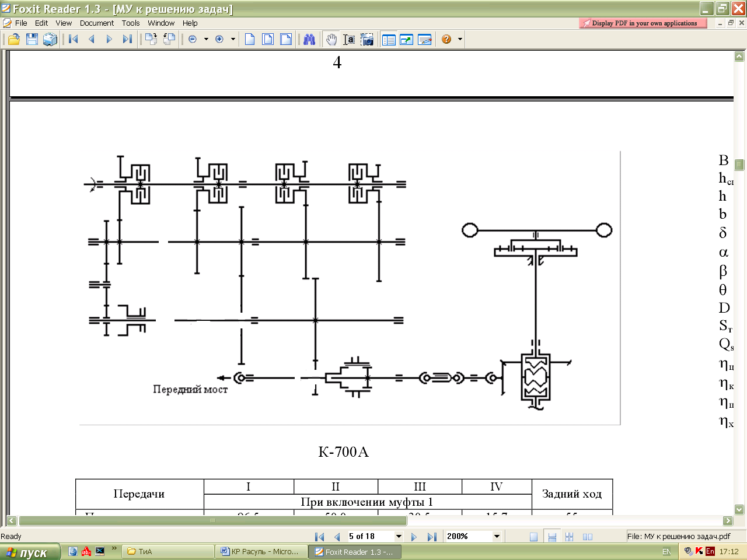This screenshot has height=560, width=747.
Task: Switch to single page layout
Action: [533, 537]
